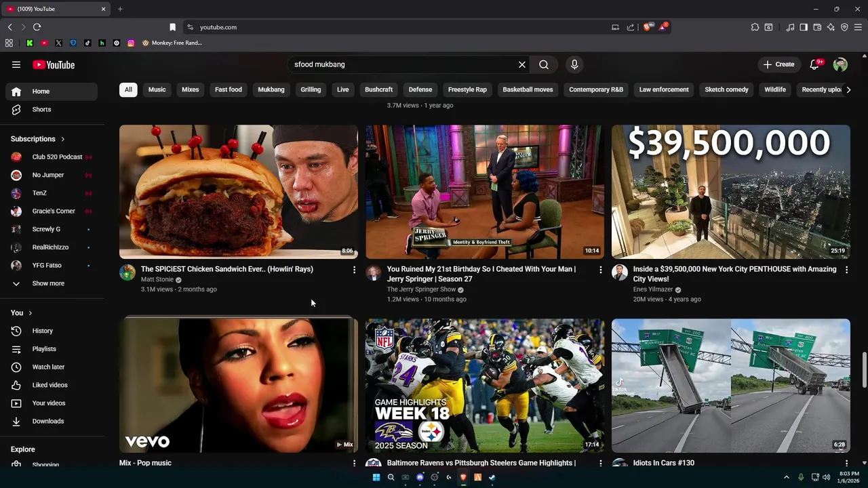The image size is (868, 488).
Task: Run search with the magnifier button
Action: (544, 64)
